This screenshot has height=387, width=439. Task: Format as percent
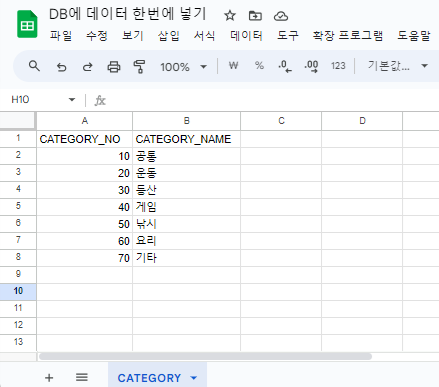259,66
